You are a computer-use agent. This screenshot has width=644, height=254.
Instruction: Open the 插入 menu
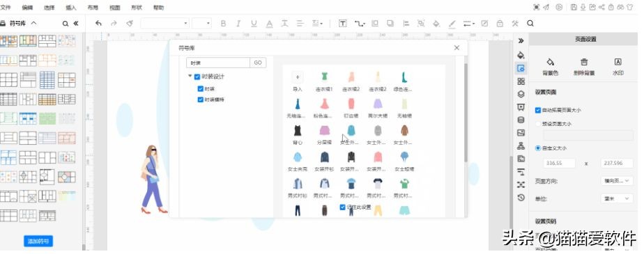[71, 8]
